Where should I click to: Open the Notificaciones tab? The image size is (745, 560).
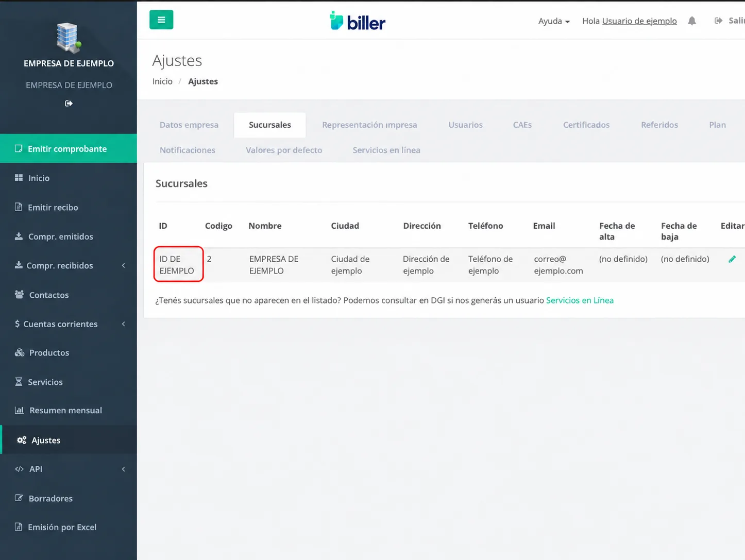coord(188,150)
